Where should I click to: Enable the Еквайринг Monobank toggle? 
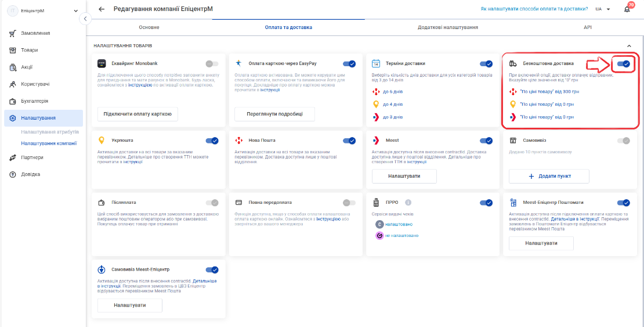tap(212, 64)
